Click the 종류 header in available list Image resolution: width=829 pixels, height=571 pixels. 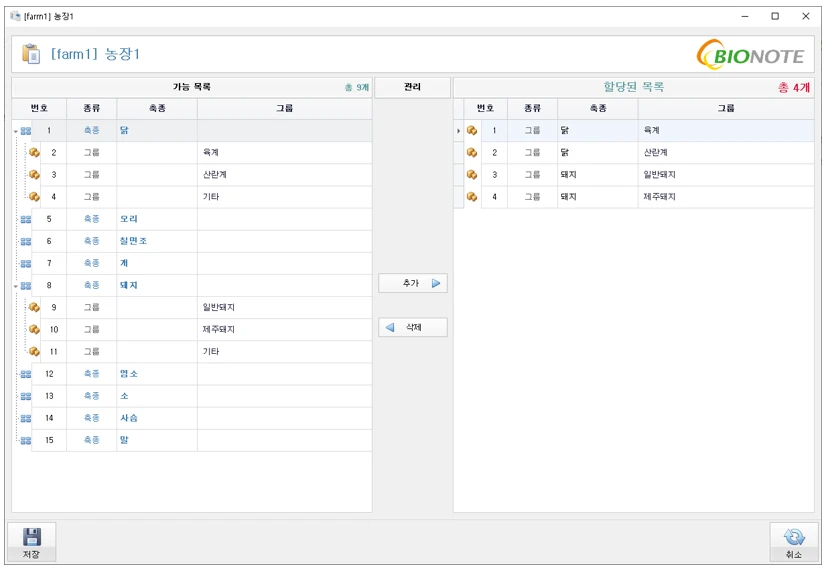tap(91, 108)
